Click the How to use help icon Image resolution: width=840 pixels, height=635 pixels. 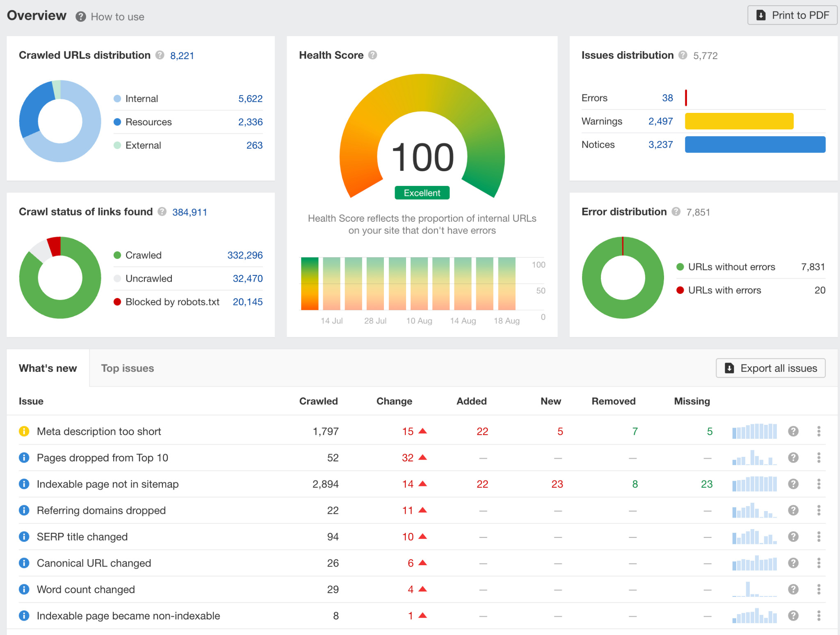coord(81,16)
